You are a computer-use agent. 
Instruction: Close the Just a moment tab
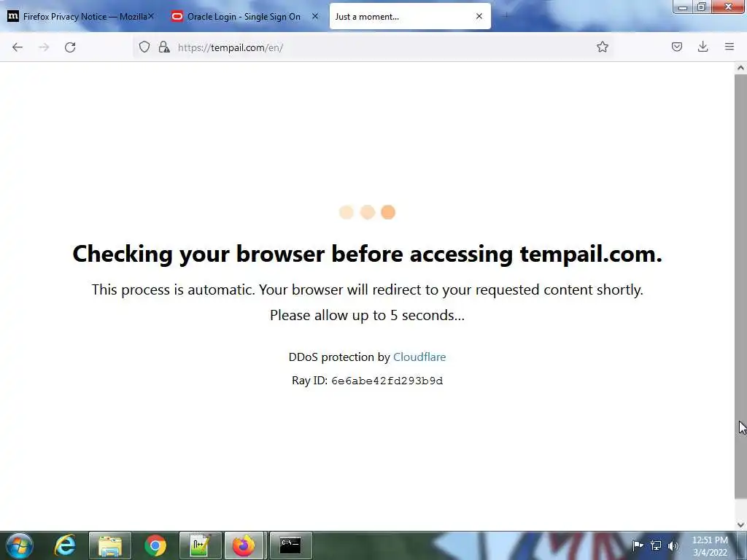(479, 16)
